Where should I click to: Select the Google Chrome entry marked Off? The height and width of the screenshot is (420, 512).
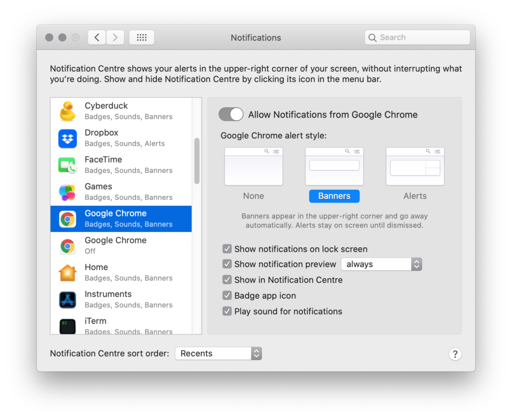coord(121,245)
